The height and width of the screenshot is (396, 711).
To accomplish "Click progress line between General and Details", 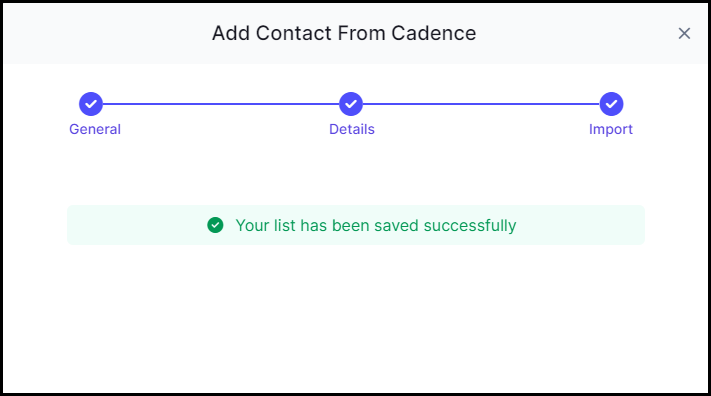I will click(221, 104).
